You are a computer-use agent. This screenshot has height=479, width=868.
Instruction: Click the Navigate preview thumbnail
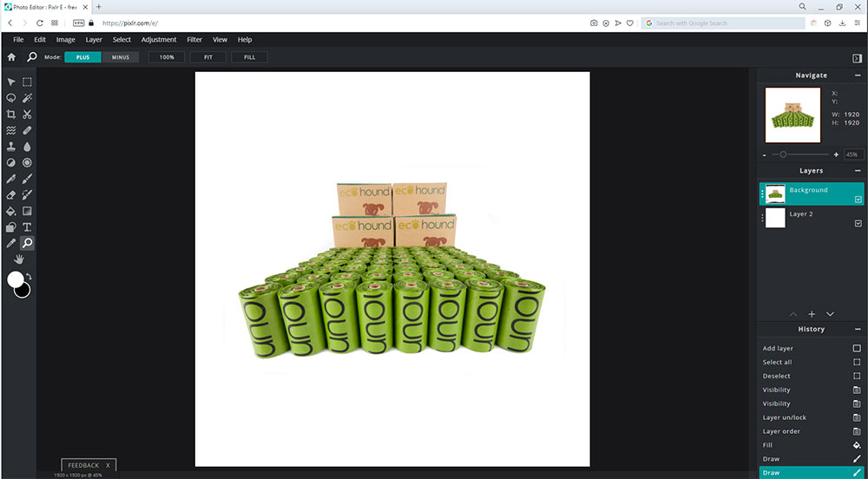(792, 115)
